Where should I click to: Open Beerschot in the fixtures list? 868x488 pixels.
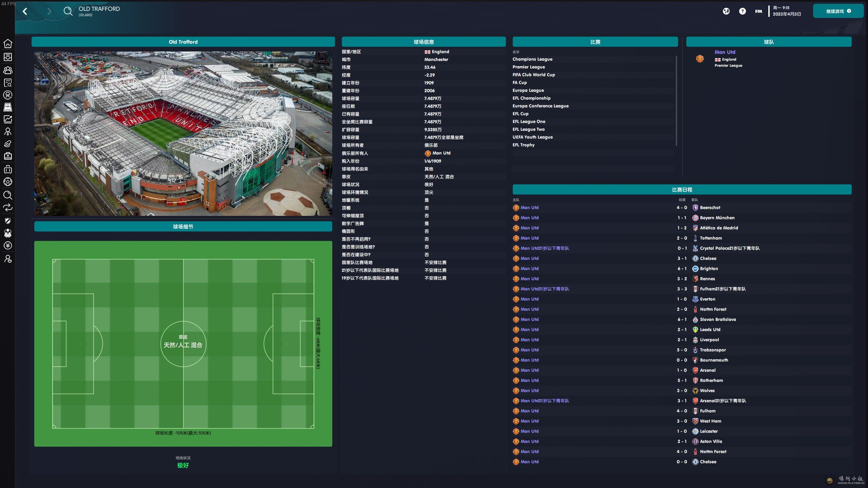click(x=710, y=207)
